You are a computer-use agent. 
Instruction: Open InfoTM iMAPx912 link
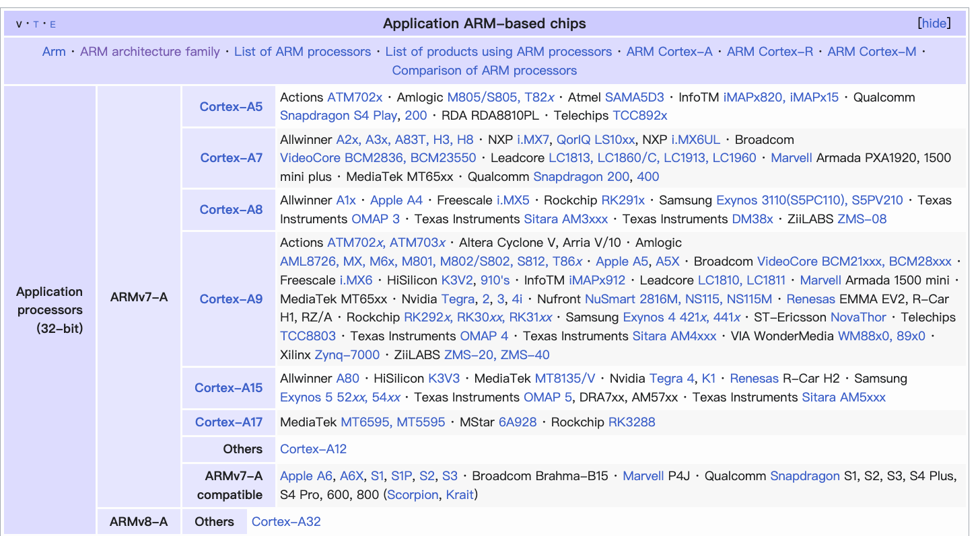coord(597,280)
